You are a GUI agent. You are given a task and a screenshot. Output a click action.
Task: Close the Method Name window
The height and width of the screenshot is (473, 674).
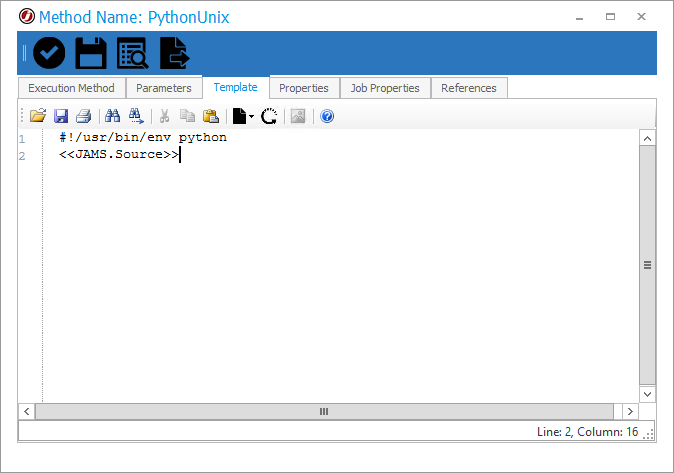(641, 17)
